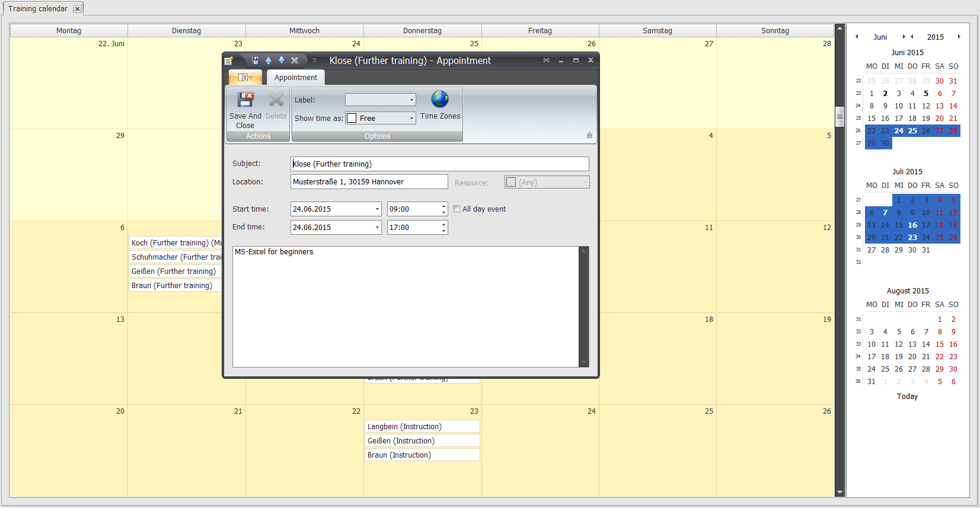Viewport: 980px width, 508px height.
Task: Click the Today button in date navigator
Action: tap(907, 397)
